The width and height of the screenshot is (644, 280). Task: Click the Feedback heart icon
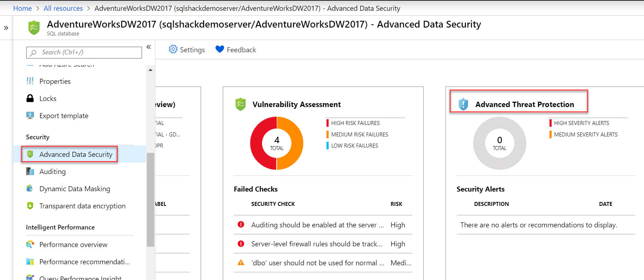click(x=220, y=49)
